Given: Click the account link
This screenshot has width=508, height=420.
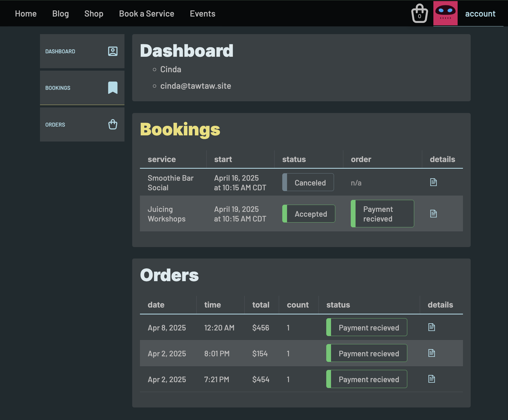Looking at the screenshot, I should [x=480, y=14].
